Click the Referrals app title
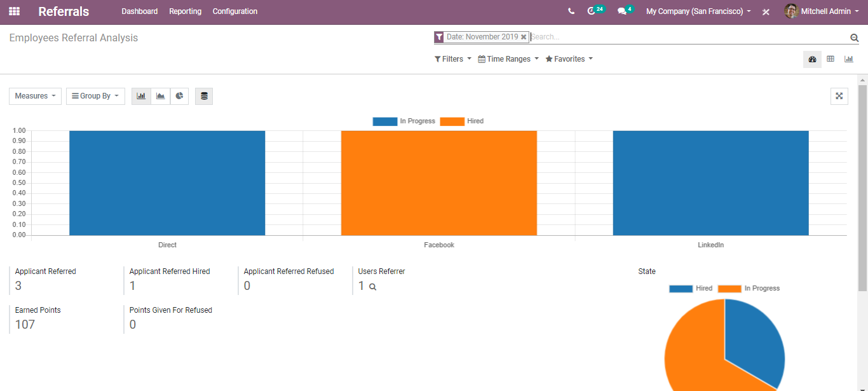Screen dimensions: 868x391 64,11
